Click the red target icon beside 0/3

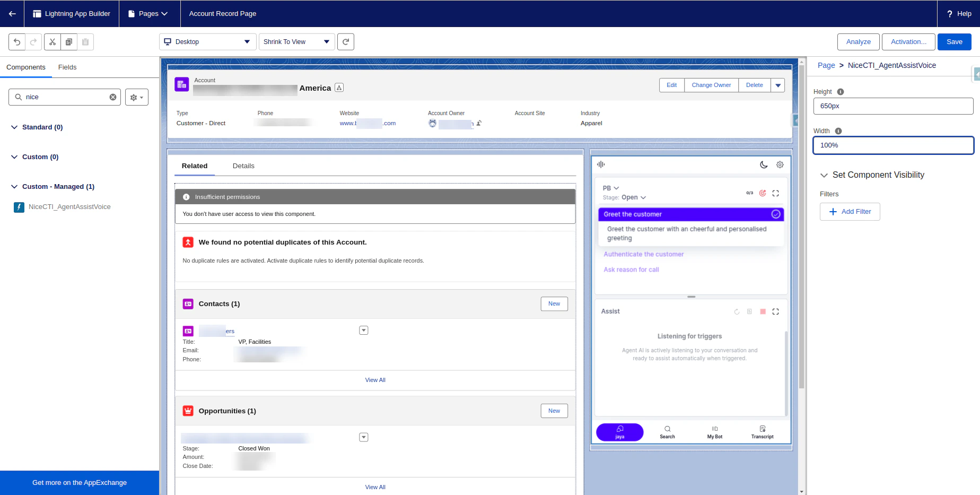(x=763, y=193)
